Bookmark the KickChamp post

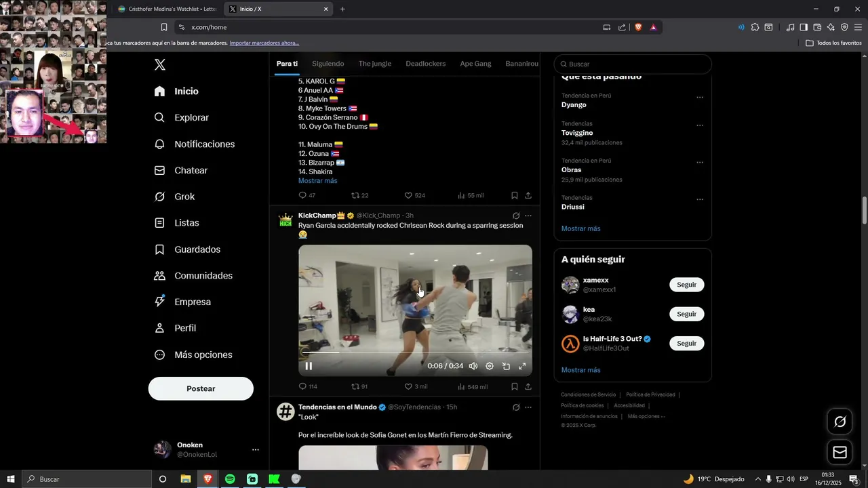click(x=515, y=386)
